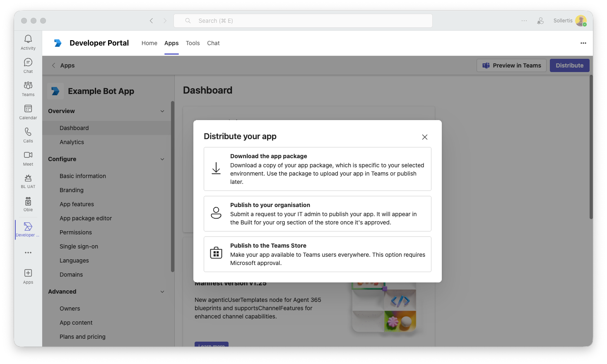
Task: Click the Apps breadcrumb link
Action: pos(67,65)
